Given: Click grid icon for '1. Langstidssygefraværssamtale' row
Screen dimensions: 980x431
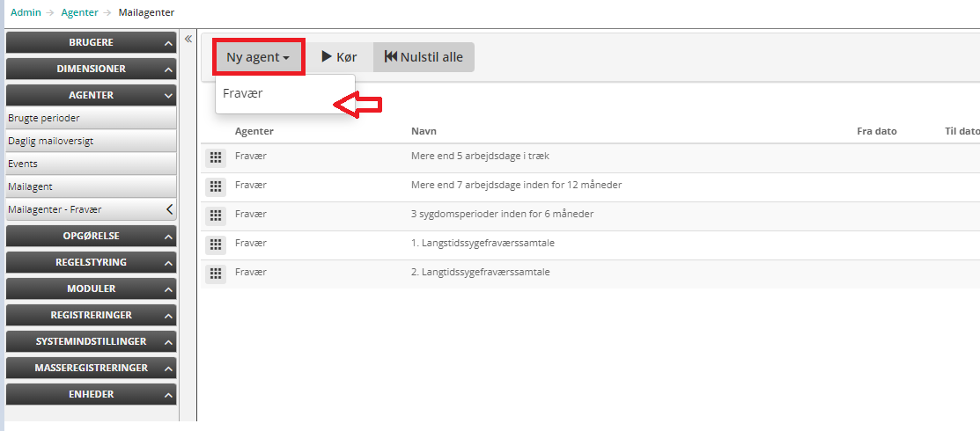Looking at the screenshot, I should 214,245.
